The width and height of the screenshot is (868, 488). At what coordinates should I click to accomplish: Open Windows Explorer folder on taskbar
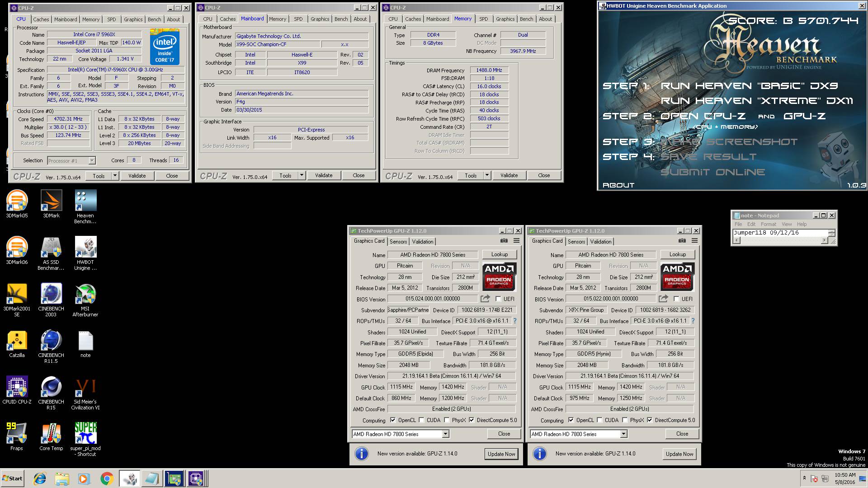click(x=62, y=479)
